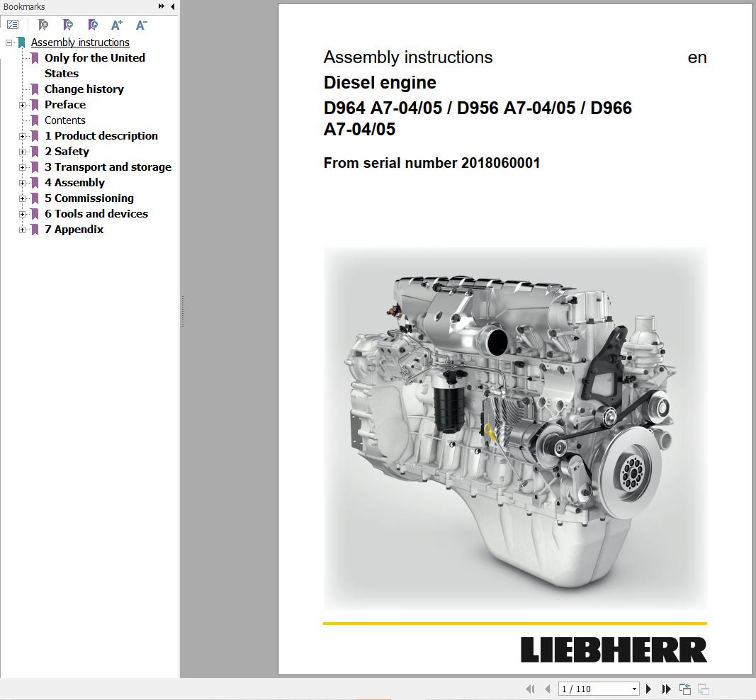Click the Liebherr logo on the page

[x=614, y=650]
